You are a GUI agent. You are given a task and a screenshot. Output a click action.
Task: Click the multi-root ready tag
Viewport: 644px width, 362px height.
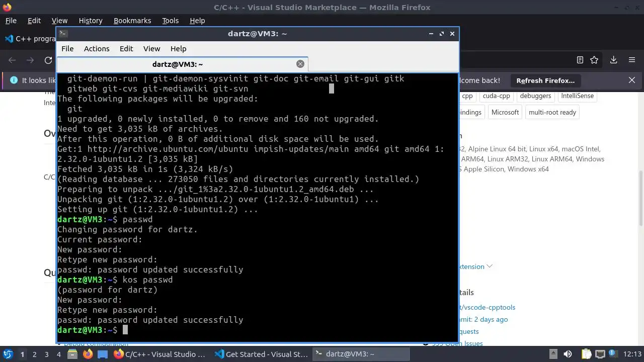tap(552, 112)
